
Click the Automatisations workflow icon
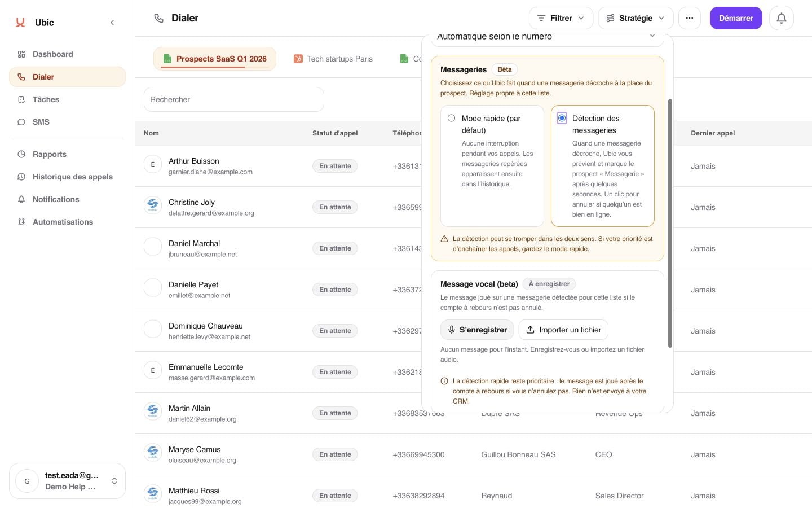(x=21, y=222)
